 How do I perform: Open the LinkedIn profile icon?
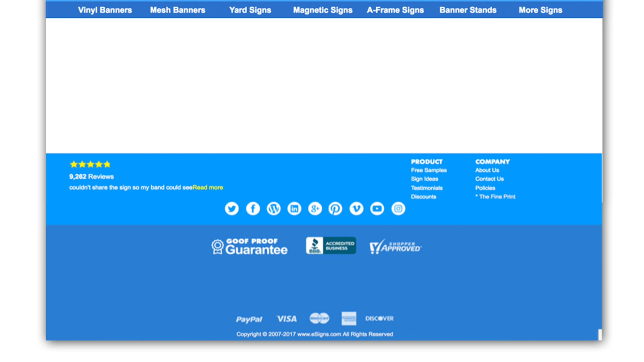point(294,208)
